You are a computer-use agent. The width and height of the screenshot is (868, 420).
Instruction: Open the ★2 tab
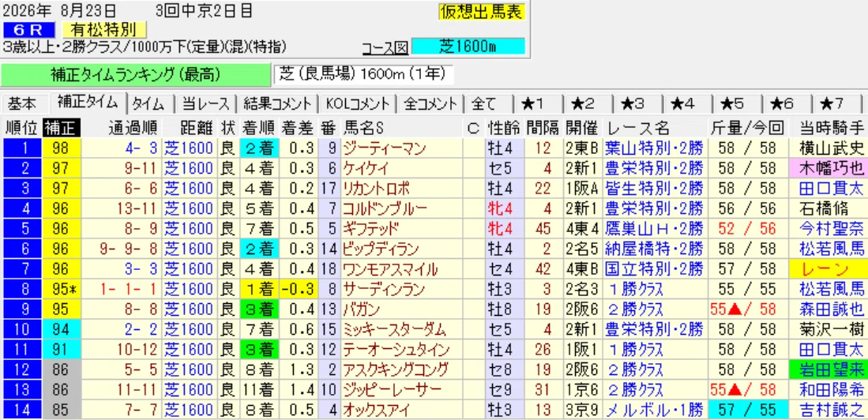[583, 103]
